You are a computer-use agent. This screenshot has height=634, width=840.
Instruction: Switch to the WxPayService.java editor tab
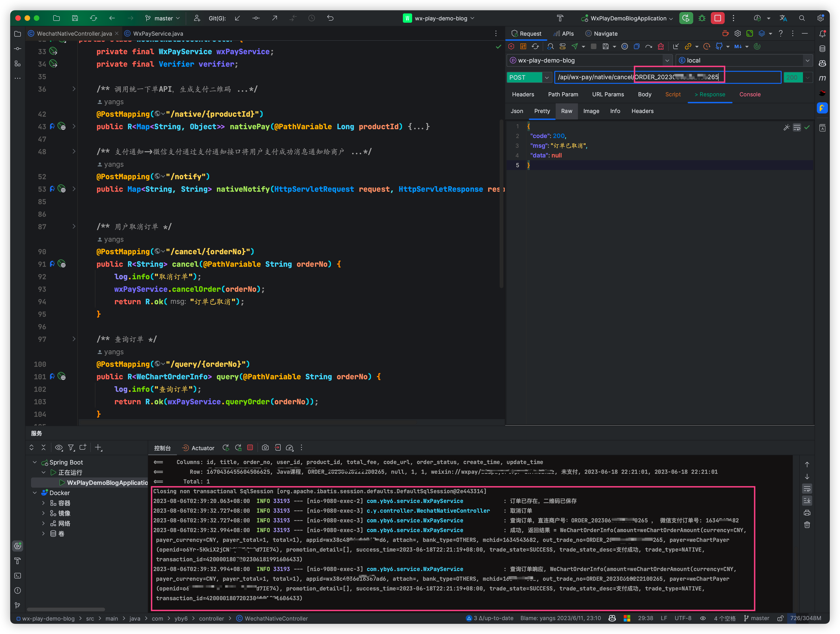coord(158,34)
